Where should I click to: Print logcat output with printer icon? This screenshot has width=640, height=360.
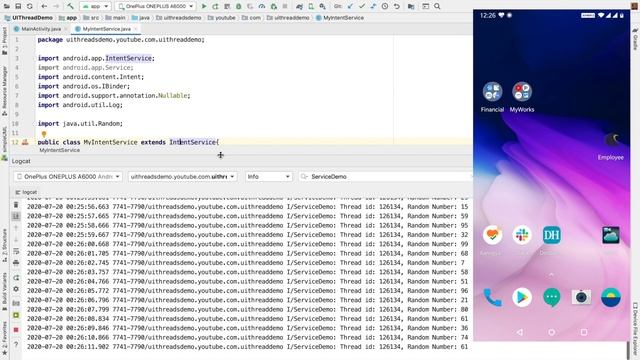pos(16,262)
